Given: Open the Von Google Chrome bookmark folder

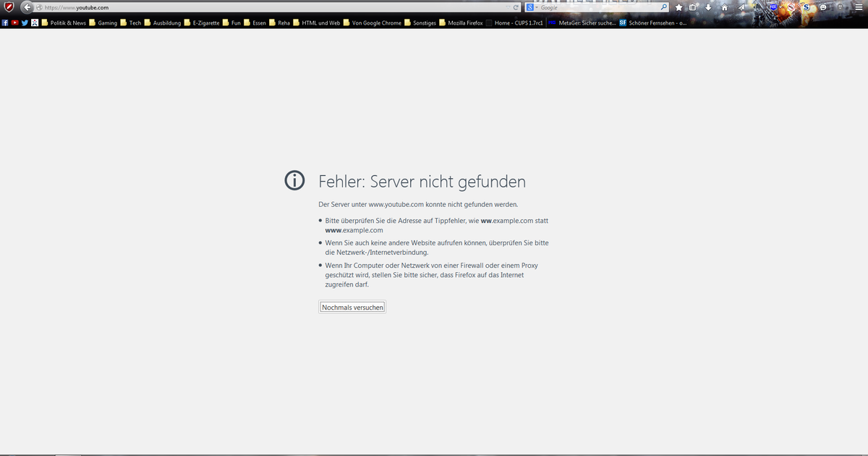Looking at the screenshot, I should (x=373, y=22).
